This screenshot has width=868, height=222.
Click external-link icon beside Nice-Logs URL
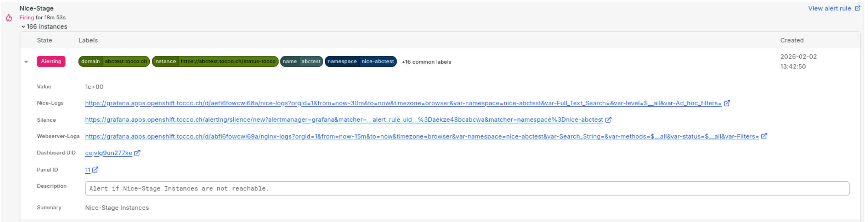pyautogui.click(x=727, y=103)
